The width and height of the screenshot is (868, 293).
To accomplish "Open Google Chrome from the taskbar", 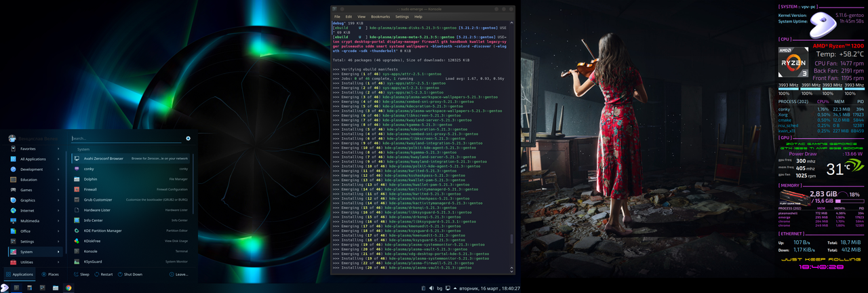I will point(68,288).
